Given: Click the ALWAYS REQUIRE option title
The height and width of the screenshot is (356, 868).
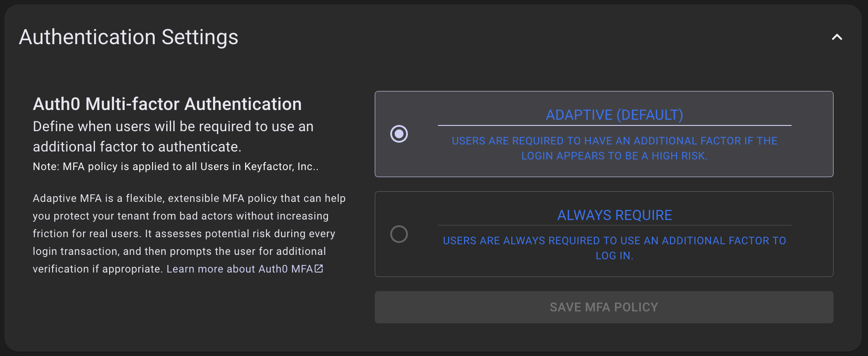Looking at the screenshot, I should tap(614, 215).
